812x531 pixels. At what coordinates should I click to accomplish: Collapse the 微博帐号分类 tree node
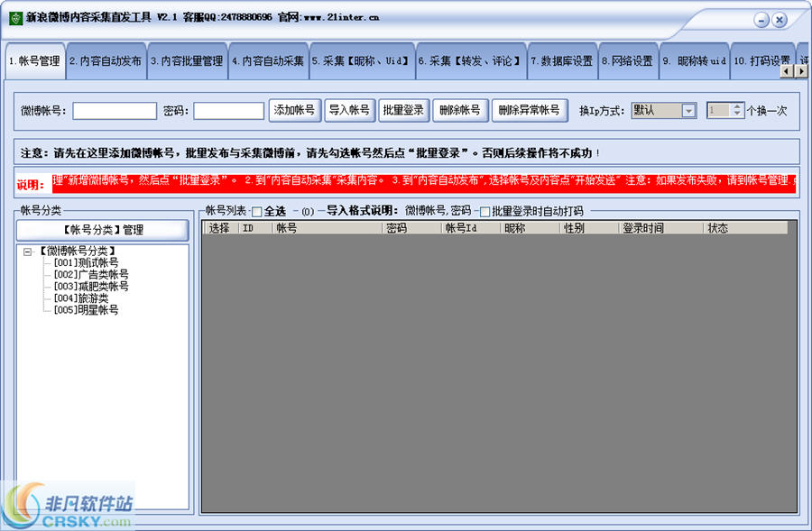28,252
